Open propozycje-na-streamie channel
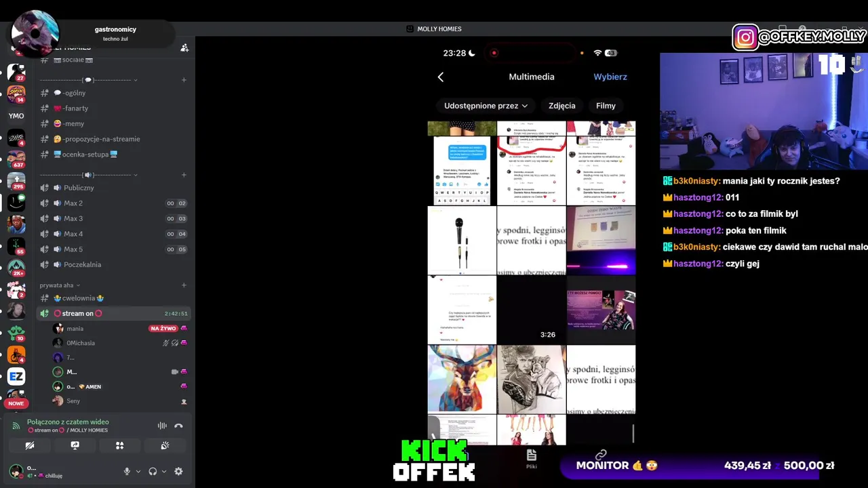 pos(113,139)
